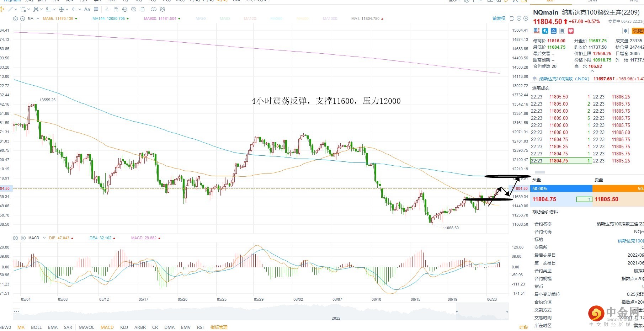Select the price range measuring tool
The image size is (644, 331).
point(62,9)
